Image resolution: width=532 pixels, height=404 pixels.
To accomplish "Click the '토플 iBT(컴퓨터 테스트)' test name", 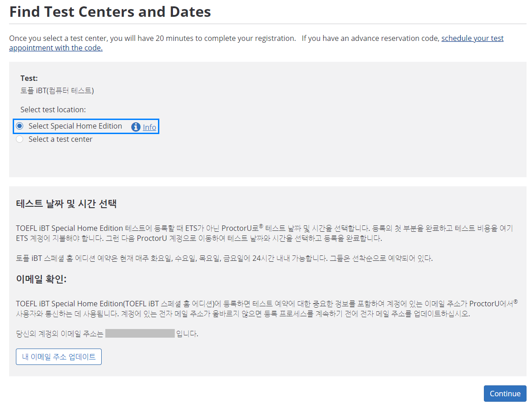I will click(x=57, y=90).
